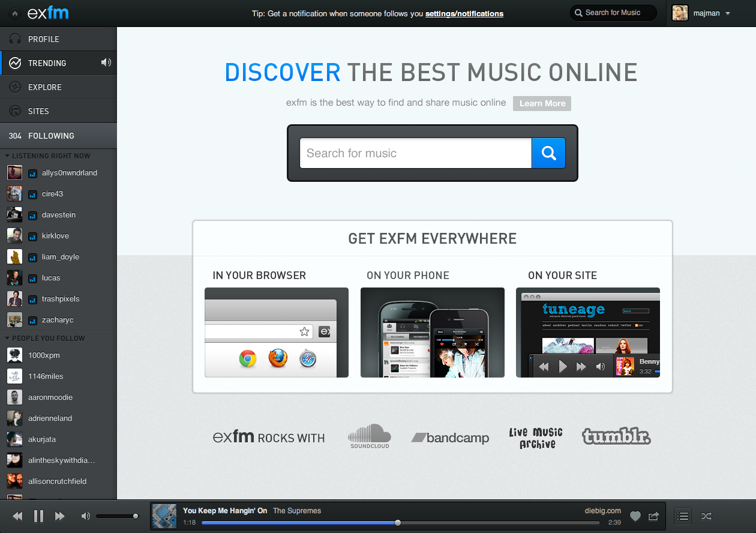Click the speaker icon next to Trending
Screen dimensions: 756x533
pyautogui.click(x=106, y=62)
